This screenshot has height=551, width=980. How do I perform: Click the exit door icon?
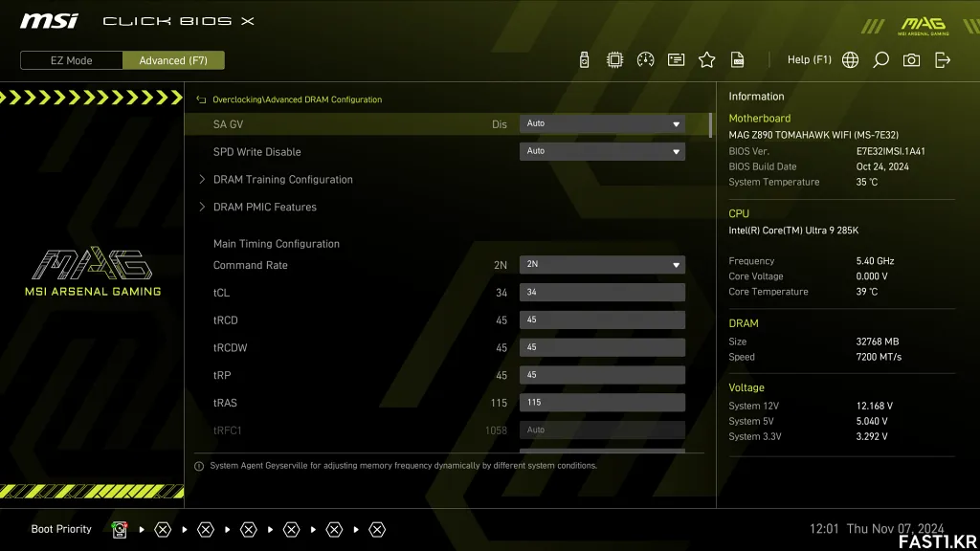coord(943,60)
